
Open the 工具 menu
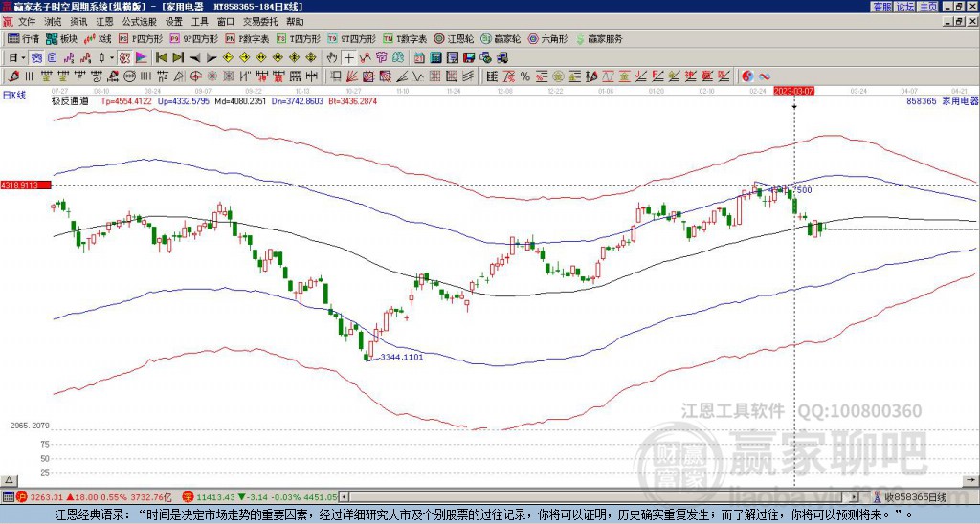pos(199,22)
